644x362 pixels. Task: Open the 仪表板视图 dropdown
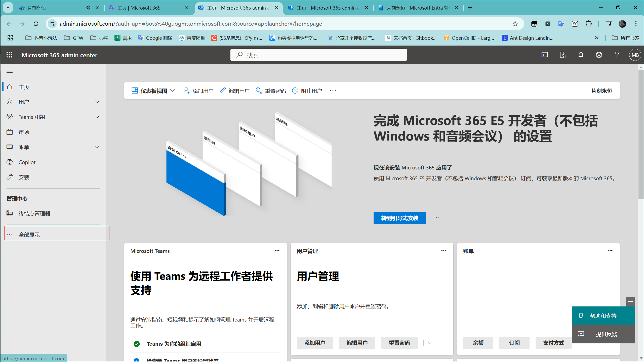tap(153, 91)
